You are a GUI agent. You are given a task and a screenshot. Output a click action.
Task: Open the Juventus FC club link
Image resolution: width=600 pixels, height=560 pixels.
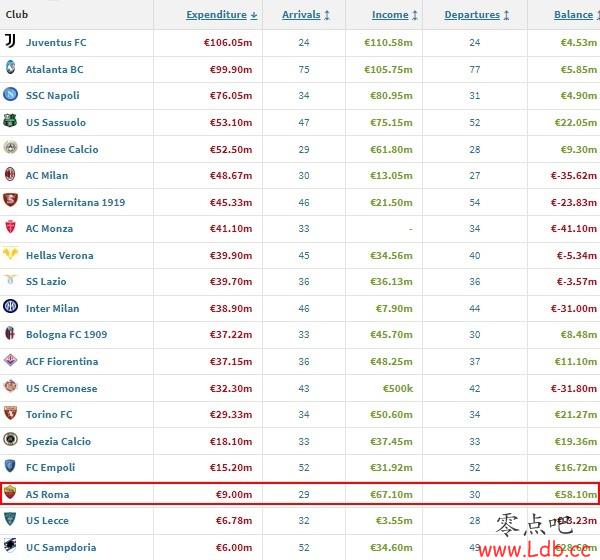point(56,42)
